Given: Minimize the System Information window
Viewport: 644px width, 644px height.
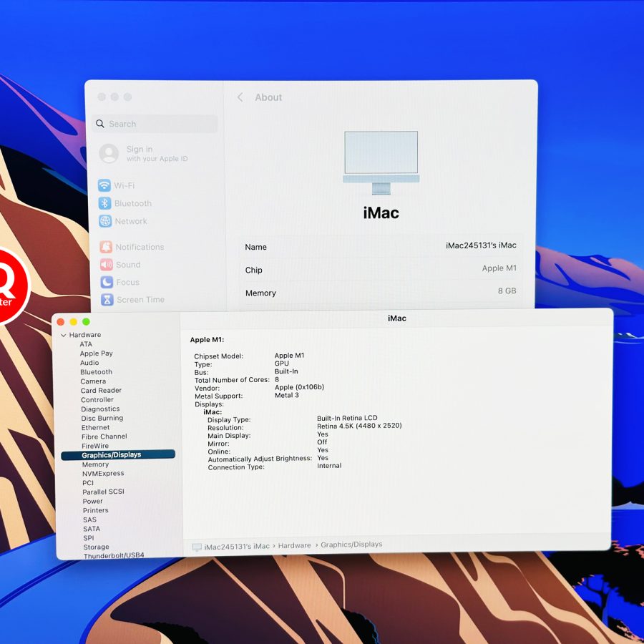Looking at the screenshot, I should [74, 321].
